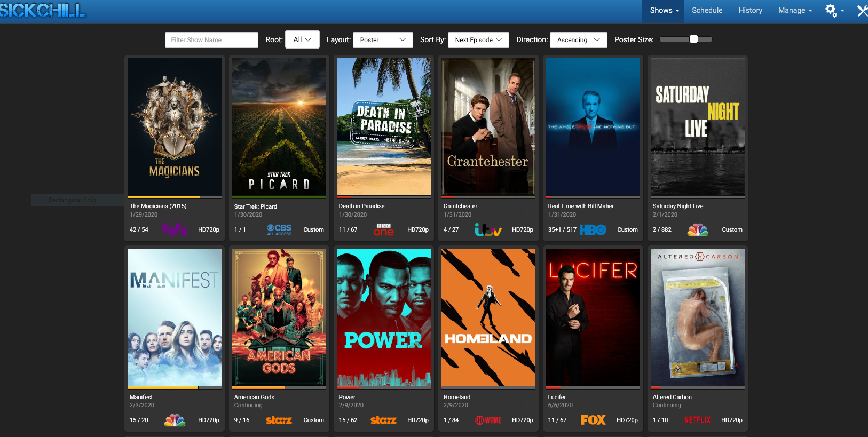This screenshot has width=868, height=437.
Task: Click the "1 / 84" episode count
Action: [451, 420]
